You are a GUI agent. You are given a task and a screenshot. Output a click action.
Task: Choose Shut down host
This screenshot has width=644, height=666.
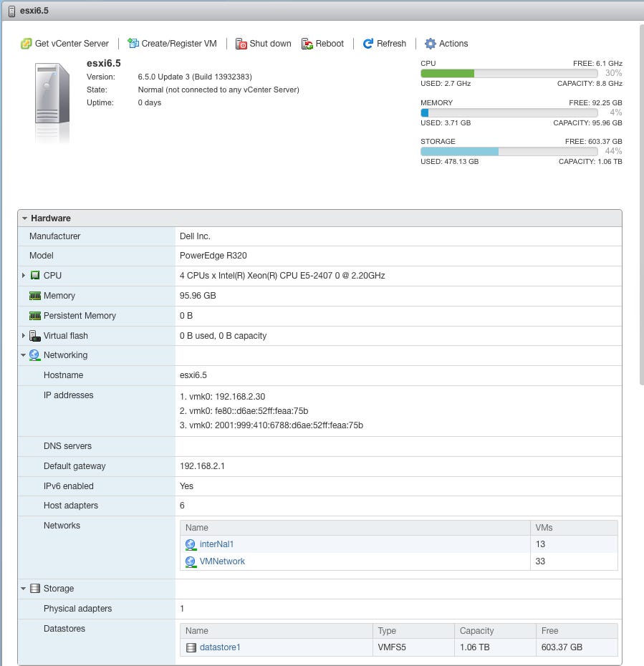(264, 44)
